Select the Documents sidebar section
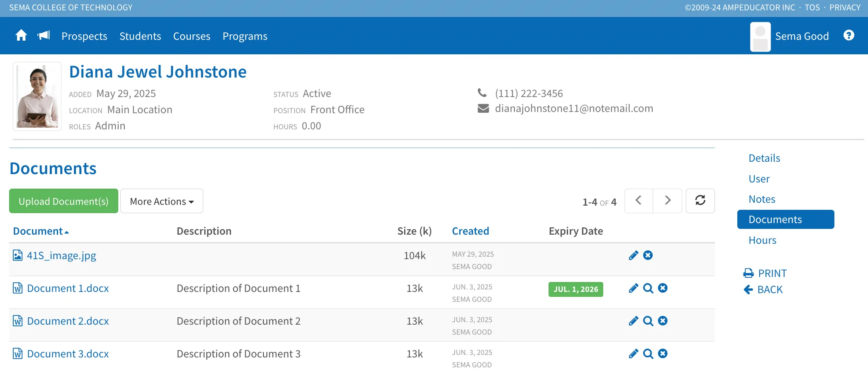Screen dimensions: 868x374 786,219
